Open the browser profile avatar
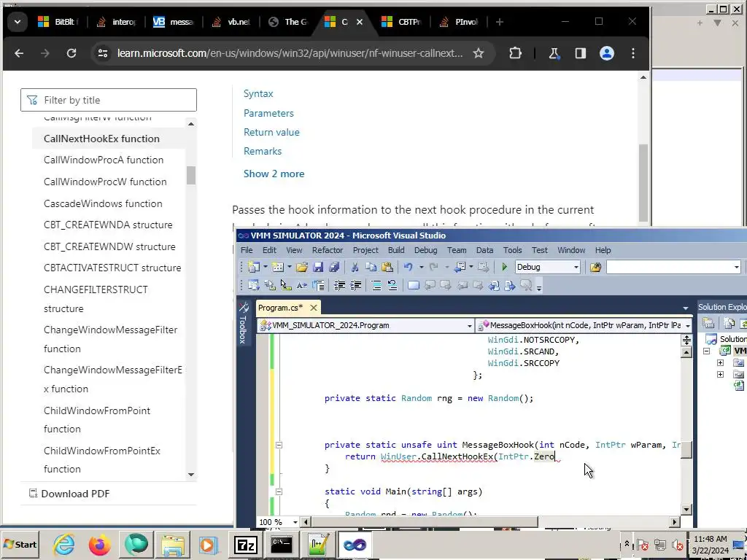 606,53
